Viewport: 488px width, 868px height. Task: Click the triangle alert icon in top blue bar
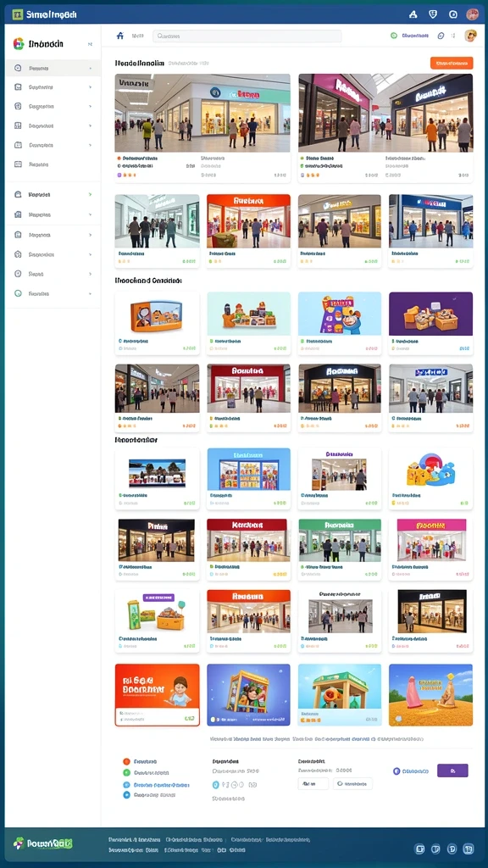(x=413, y=14)
